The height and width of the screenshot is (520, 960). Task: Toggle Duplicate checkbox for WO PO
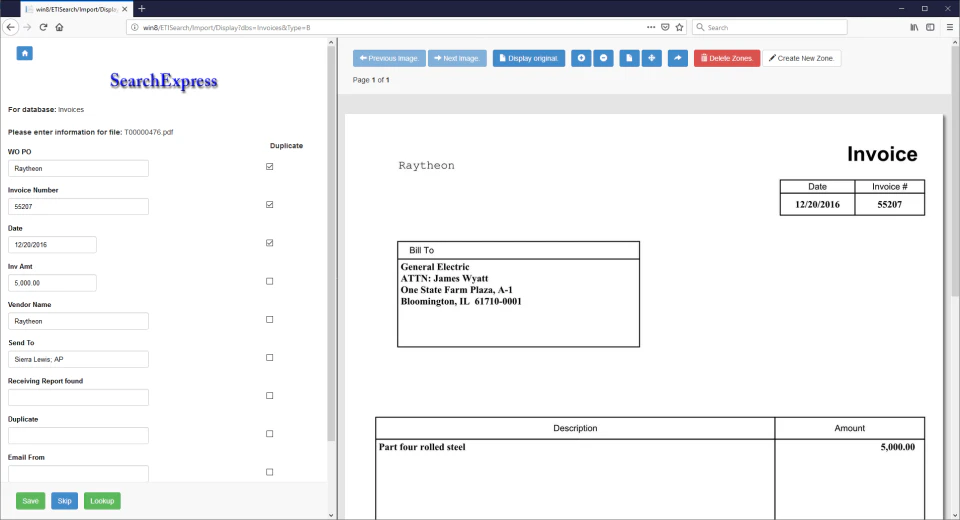pos(269,167)
